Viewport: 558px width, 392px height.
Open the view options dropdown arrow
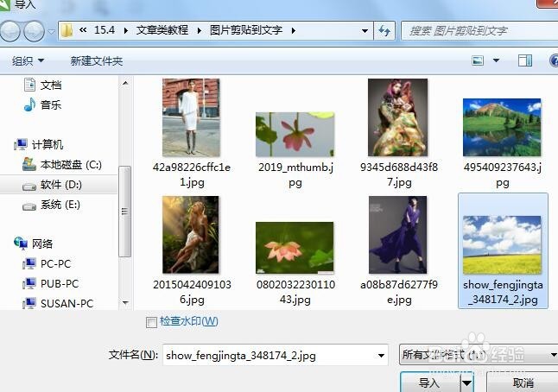[496, 60]
